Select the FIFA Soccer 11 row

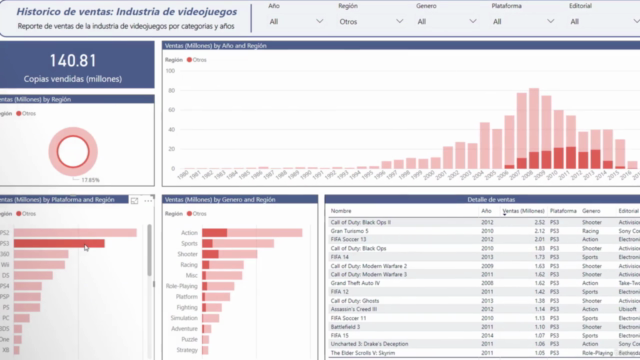(x=484, y=318)
